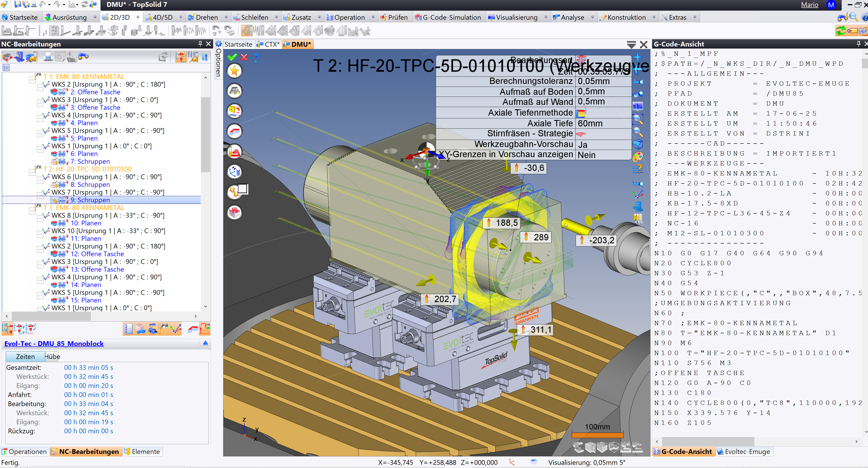The height and width of the screenshot is (468, 868).
Task: Open the milling cutter tool selection button
Action: 235,91
